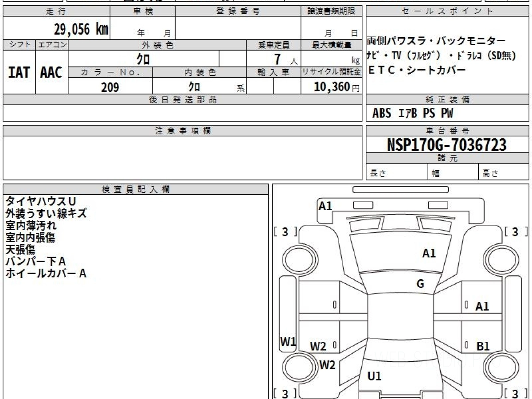Click the 乗車定員 header
The width and height of the screenshot is (532, 399).
point(274,45)
